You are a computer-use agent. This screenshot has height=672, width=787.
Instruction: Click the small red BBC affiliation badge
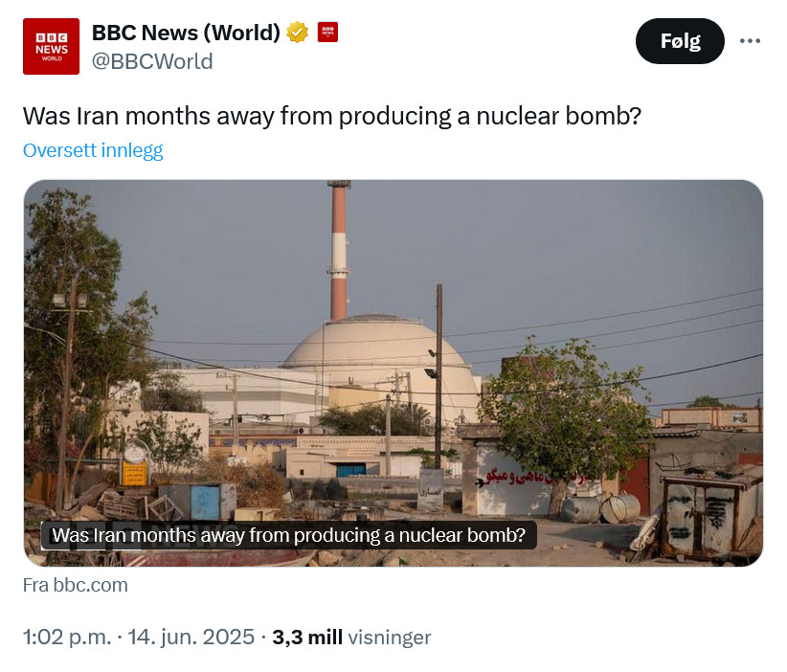coord(327,33)
